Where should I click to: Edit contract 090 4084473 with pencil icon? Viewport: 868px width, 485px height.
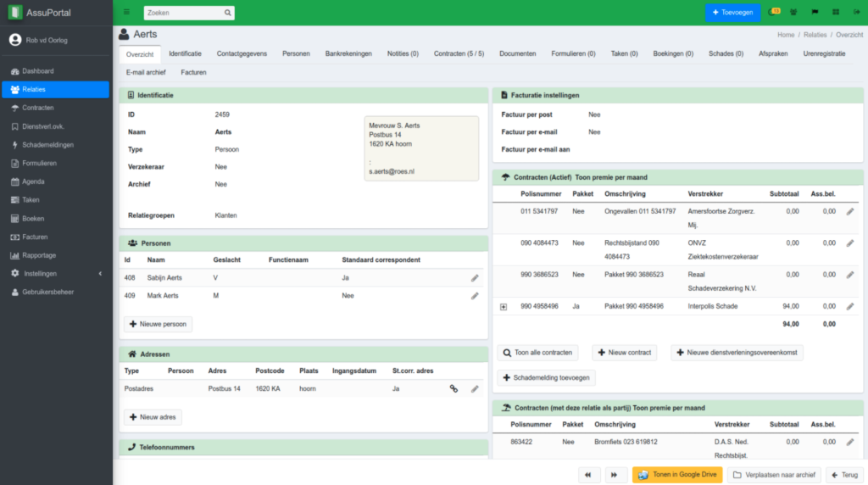850,243
